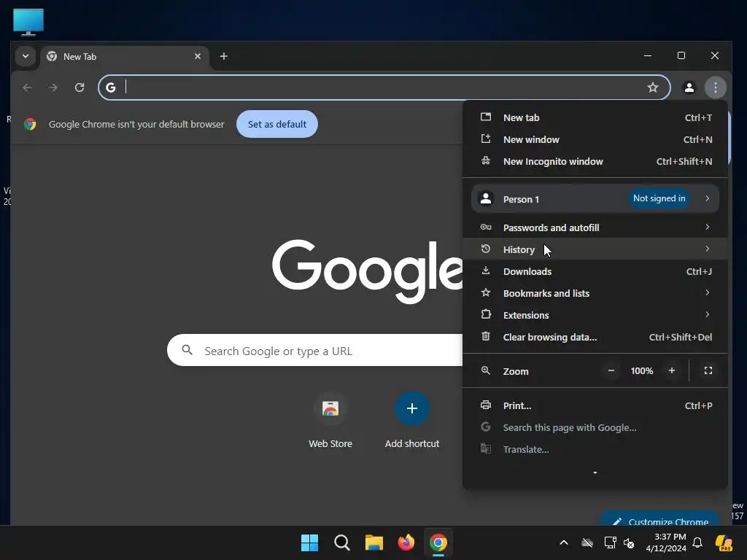Click the New tab menu icon

(x=485, y=117)
